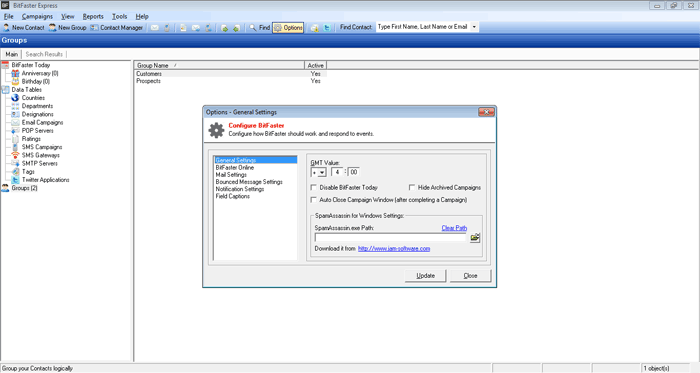Click the Ratings icon in tree

pos(15,139)
